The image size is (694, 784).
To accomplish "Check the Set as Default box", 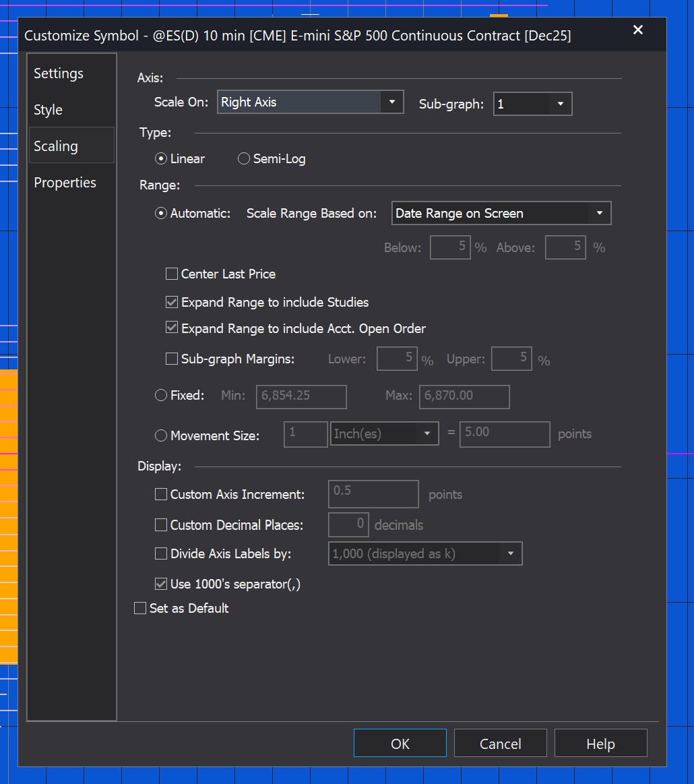I will (139, 607).
